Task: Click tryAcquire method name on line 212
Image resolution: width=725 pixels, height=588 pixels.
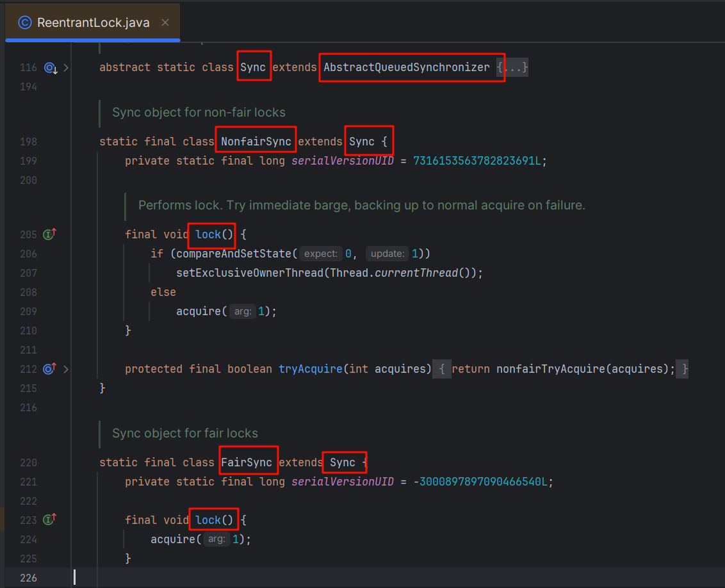Action: coord(310,369)
